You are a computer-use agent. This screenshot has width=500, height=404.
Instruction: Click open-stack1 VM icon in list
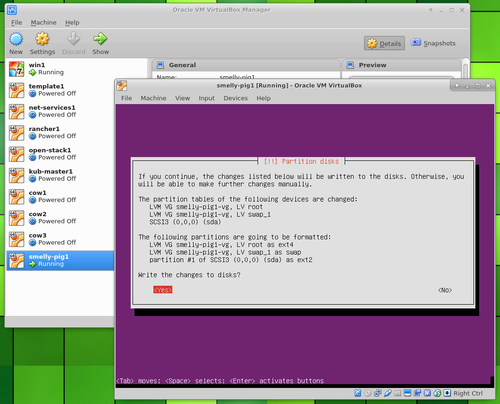16,154
